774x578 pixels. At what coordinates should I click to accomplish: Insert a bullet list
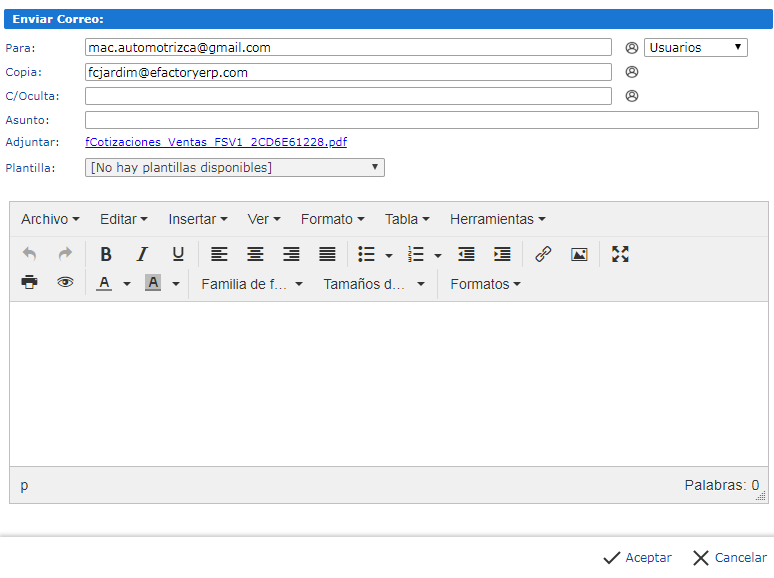click(366, 254)
